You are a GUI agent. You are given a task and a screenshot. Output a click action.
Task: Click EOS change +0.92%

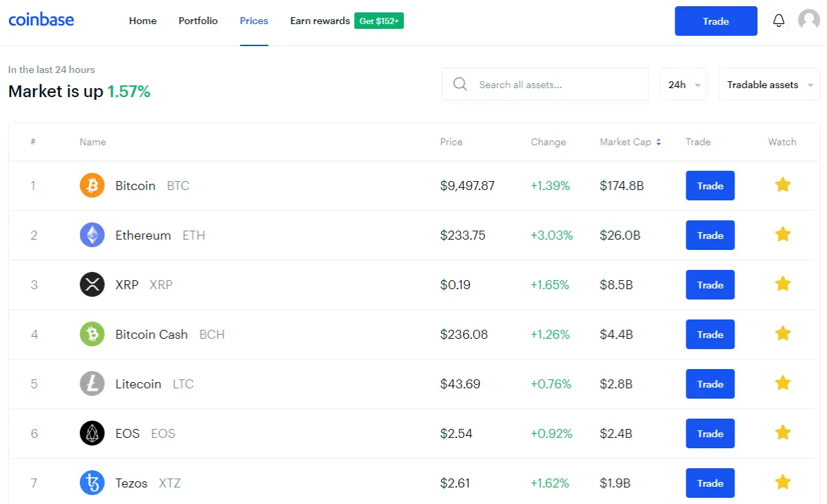(551, 434)
